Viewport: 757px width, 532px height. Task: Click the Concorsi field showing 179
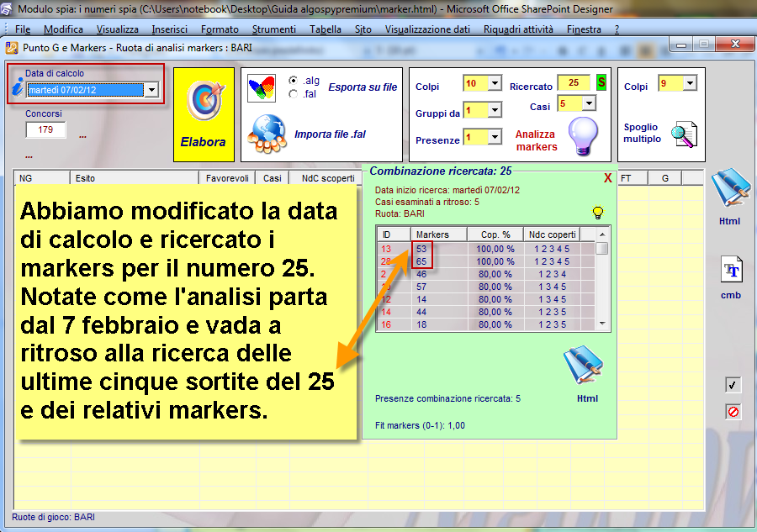46,129
